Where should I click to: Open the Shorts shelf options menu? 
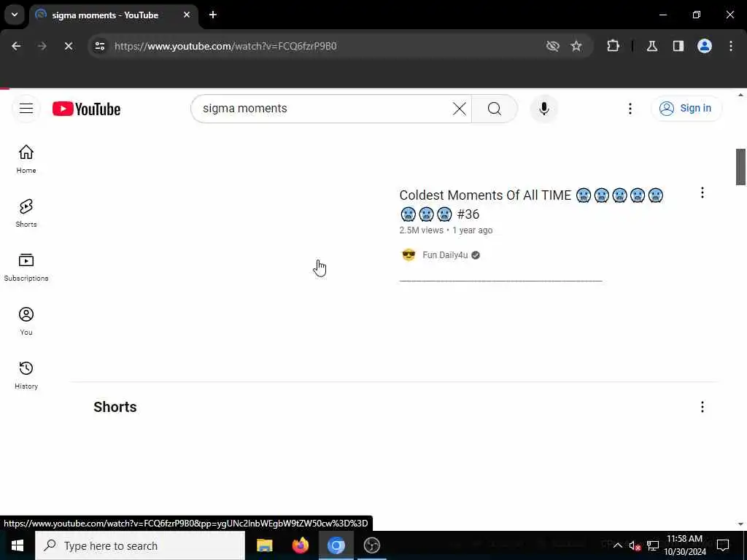coord(703,407)
